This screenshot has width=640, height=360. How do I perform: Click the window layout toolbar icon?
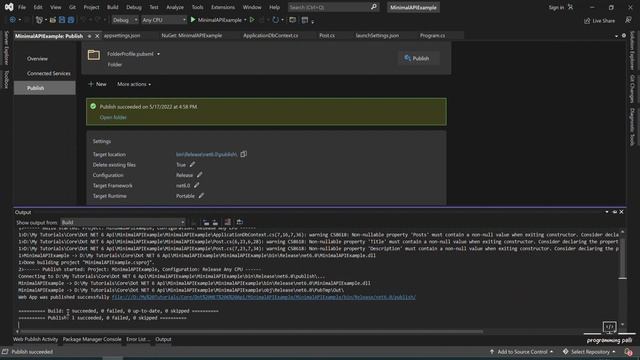point(304,20)
